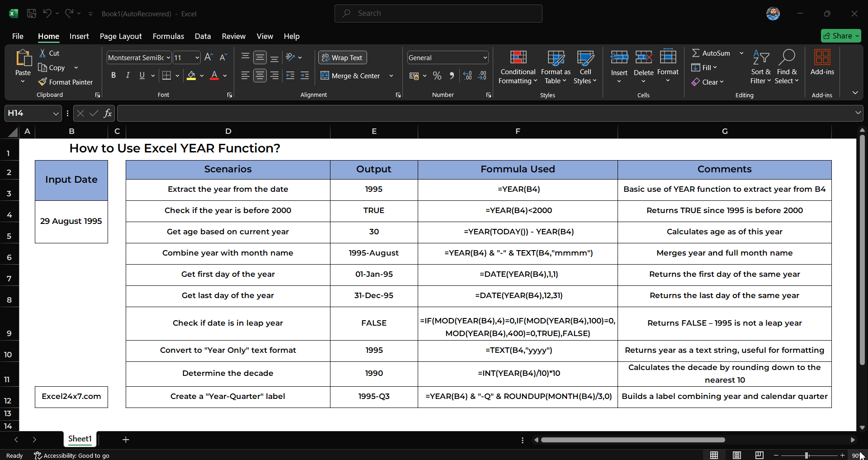Click the Undo arrow icon

pos(47,13)
